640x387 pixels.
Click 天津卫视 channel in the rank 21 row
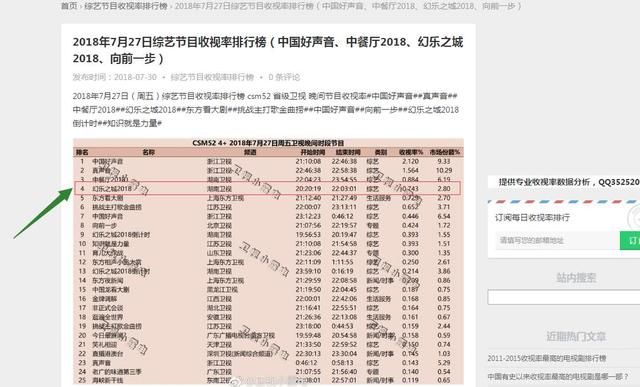(x=219, y=345)
